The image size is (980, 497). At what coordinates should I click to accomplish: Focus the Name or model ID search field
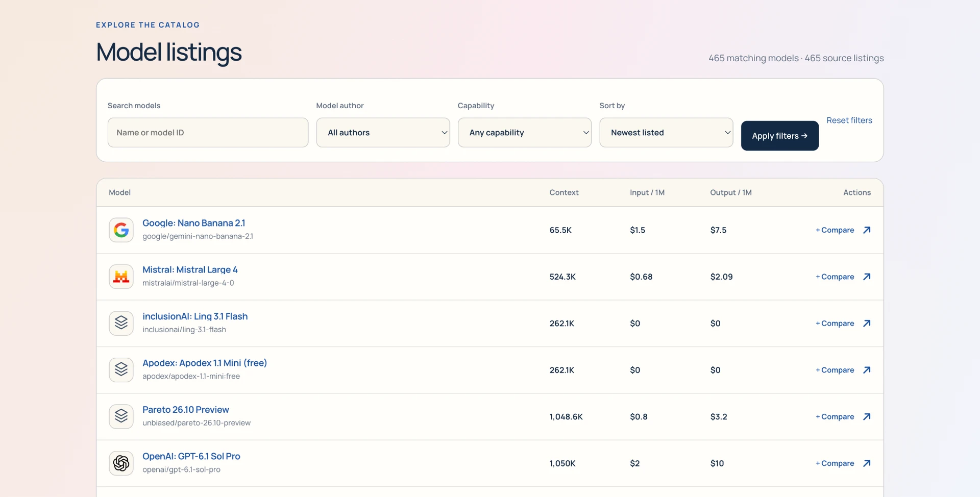(x=208, y=133)
